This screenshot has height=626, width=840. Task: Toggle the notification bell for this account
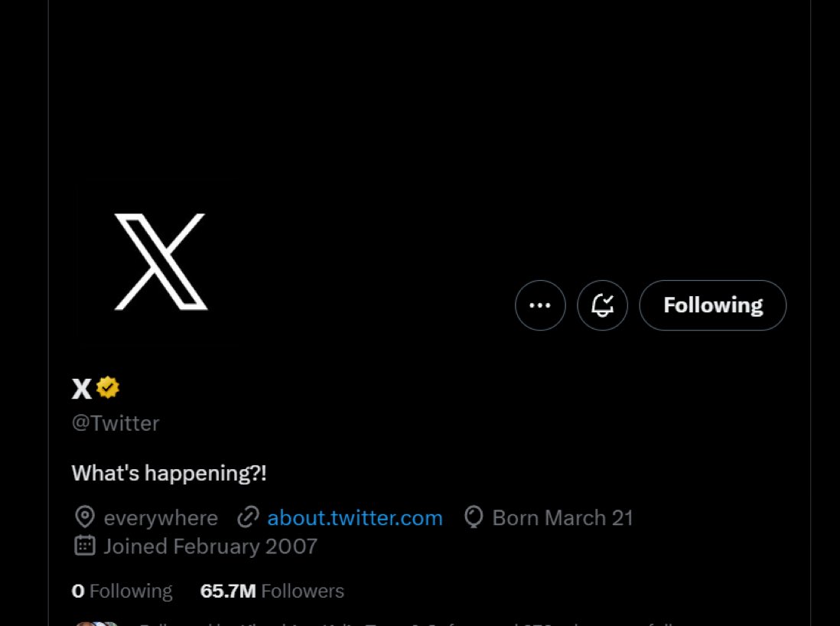602,305
